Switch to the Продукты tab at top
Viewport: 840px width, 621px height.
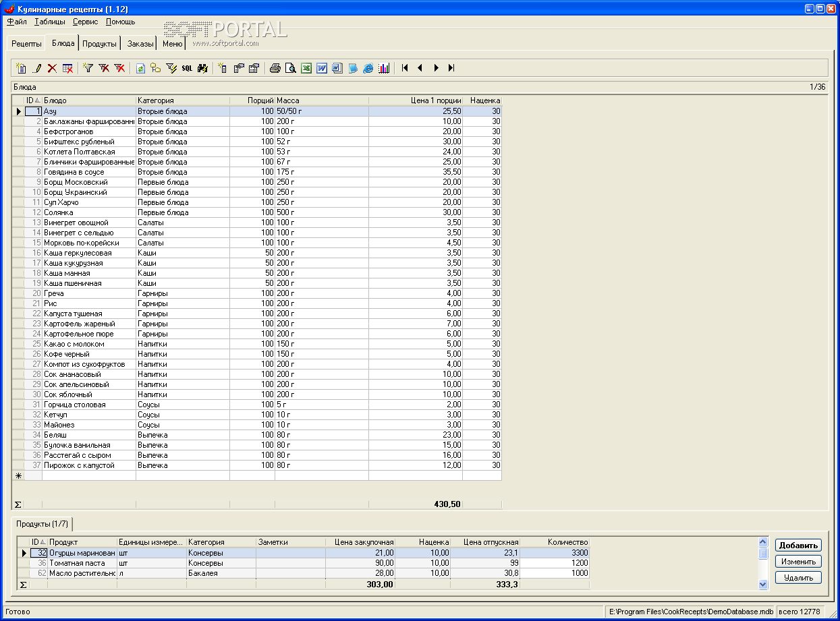tap(100, 44)
